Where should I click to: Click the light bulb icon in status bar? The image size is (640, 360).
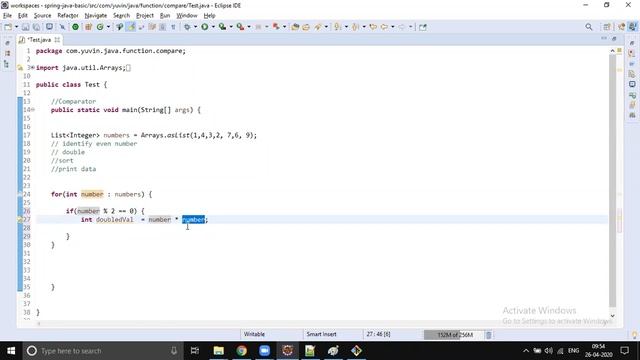click(634, 335)
